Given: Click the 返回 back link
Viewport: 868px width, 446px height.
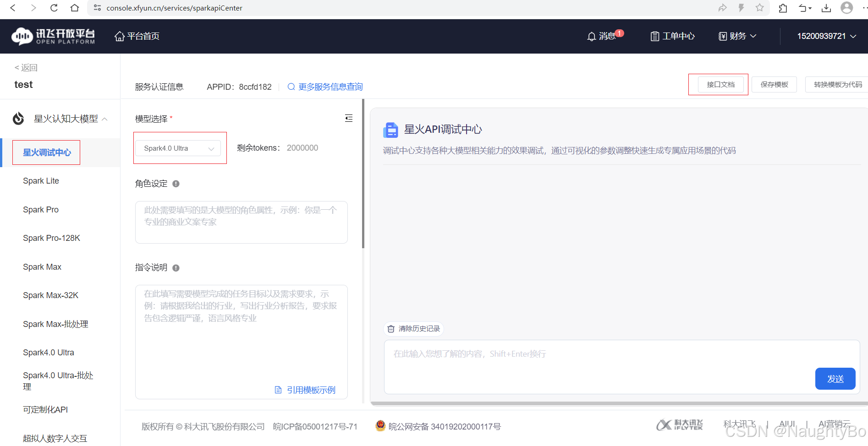Looking at the screenshot, I should point(26,68).
